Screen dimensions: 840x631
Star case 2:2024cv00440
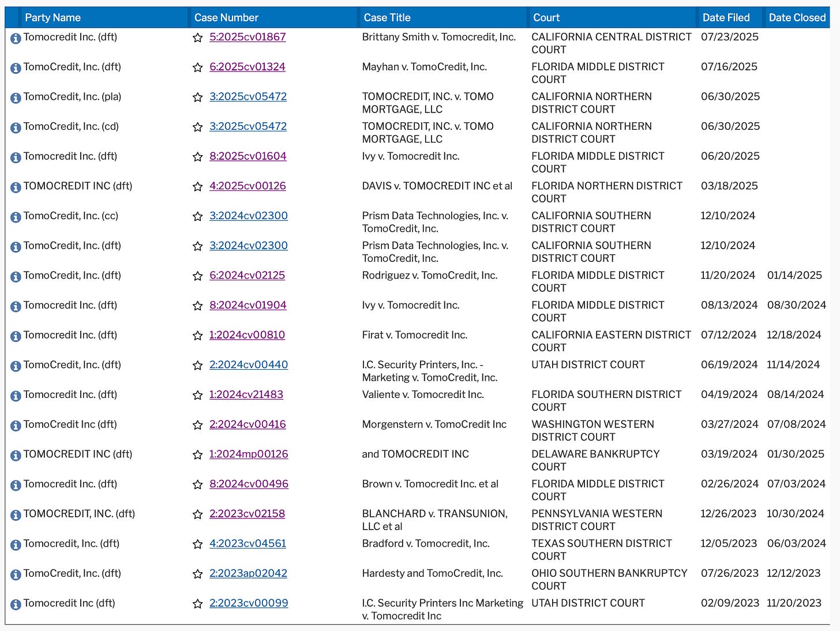(x=197, y=366)
